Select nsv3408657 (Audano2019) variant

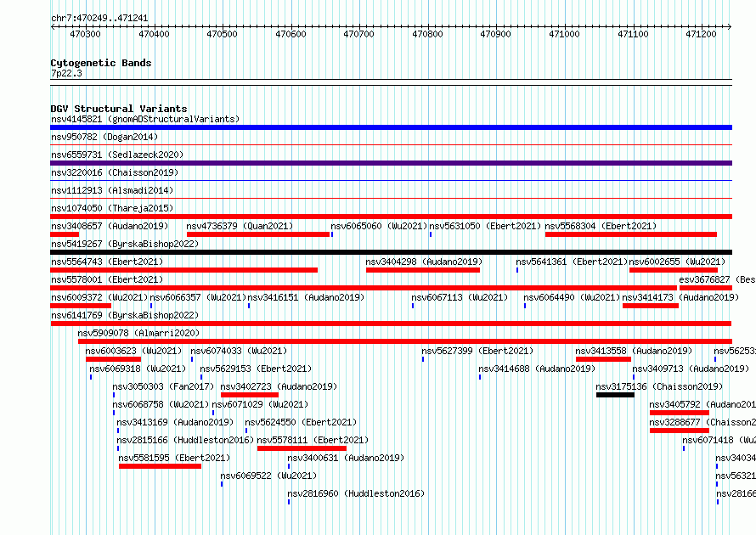110,226
